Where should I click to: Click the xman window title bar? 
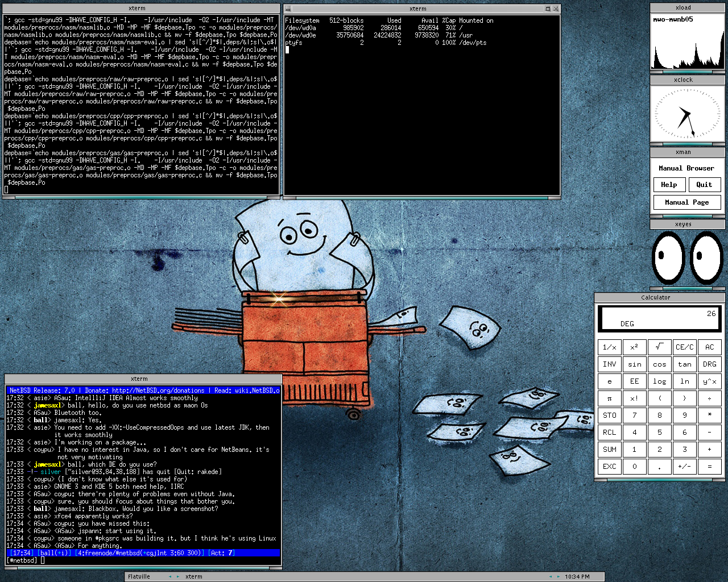tap(687, 152)
